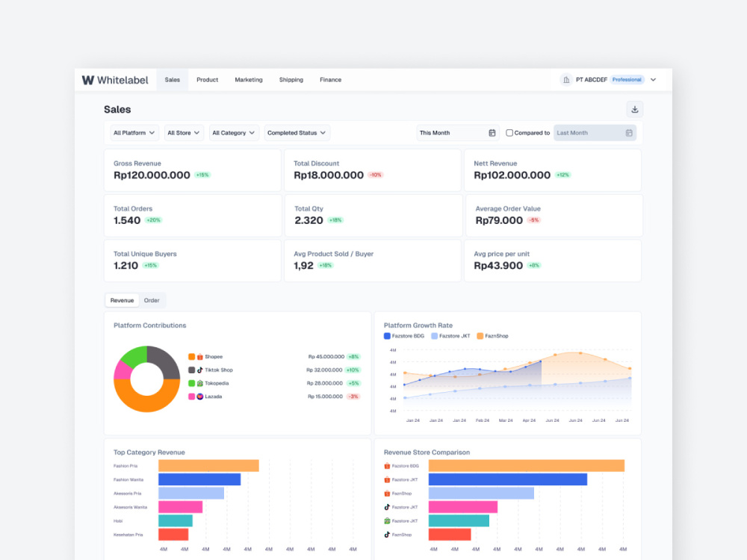
Task: Open the Last Month calendar icon
Action: click(629, 133)
